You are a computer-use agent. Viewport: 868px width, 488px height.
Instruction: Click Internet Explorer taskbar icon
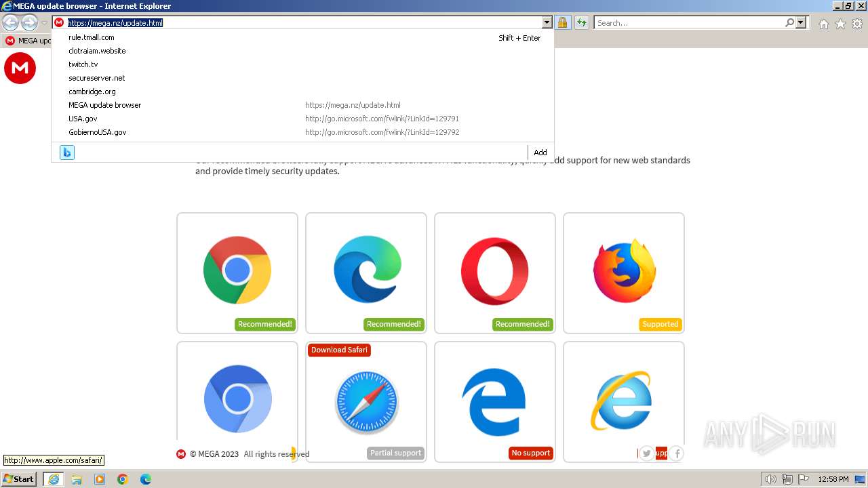click(53, 479)
